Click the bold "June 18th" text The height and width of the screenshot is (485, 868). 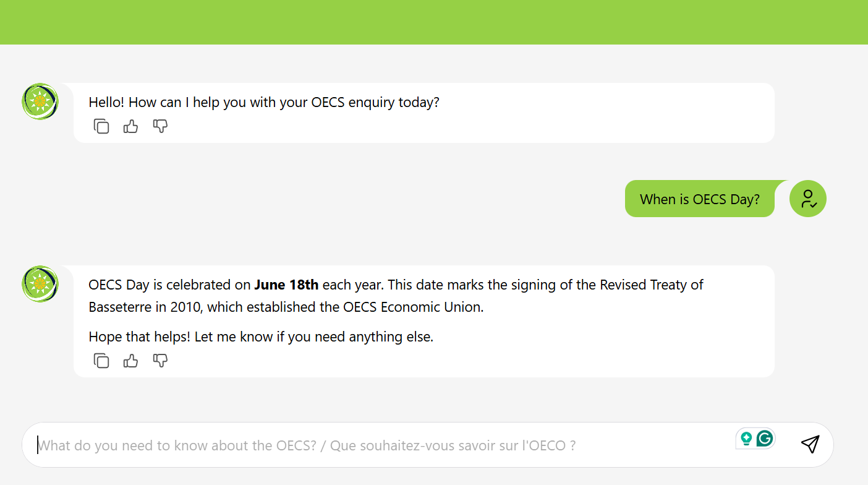[x=286, y=285]
